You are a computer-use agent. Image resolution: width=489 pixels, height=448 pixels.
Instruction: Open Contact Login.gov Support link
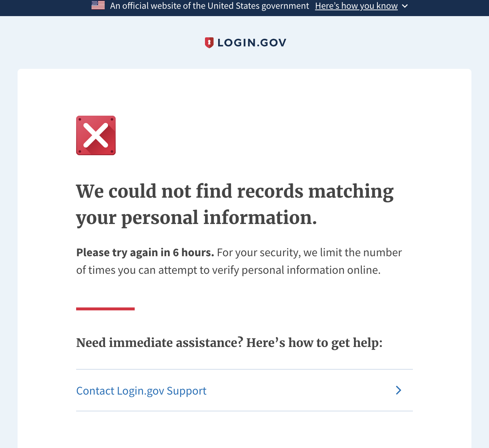[141, 391]
